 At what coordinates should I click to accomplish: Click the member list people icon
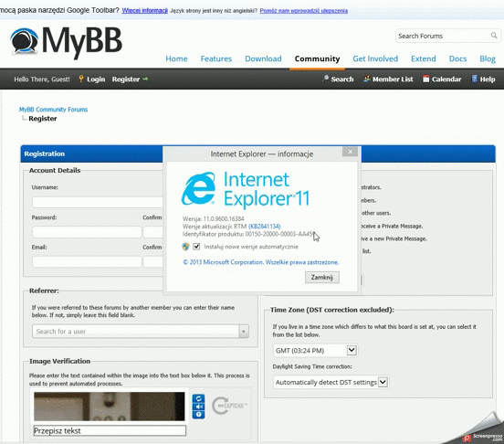(366, 79)
